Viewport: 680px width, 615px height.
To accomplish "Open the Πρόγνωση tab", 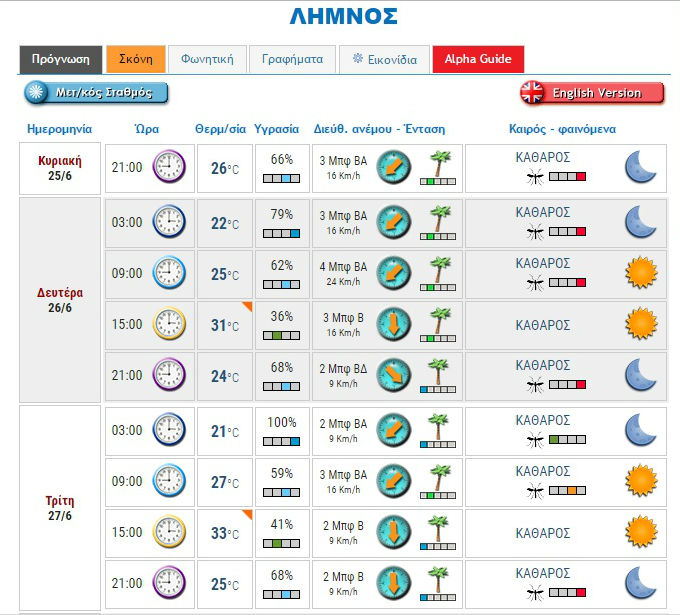I will click(x=61, y=59).
